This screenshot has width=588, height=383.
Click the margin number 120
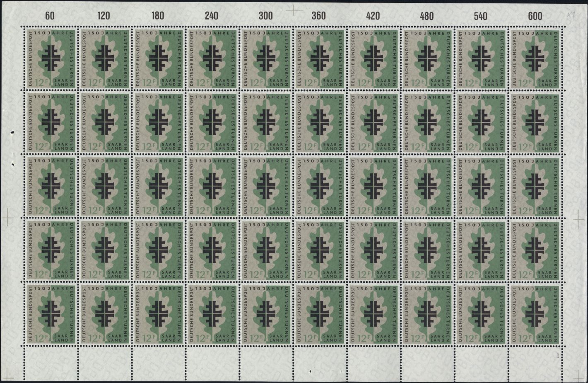104,16
